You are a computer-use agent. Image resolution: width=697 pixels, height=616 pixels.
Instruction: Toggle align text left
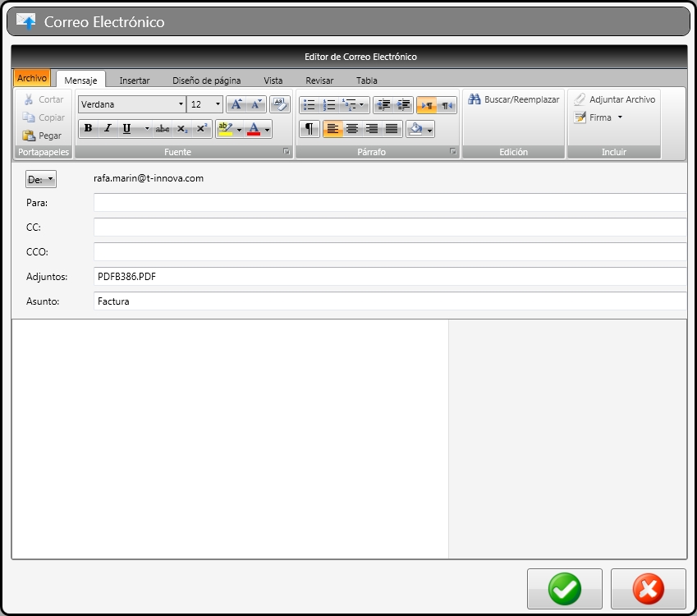tap(332, 129)
